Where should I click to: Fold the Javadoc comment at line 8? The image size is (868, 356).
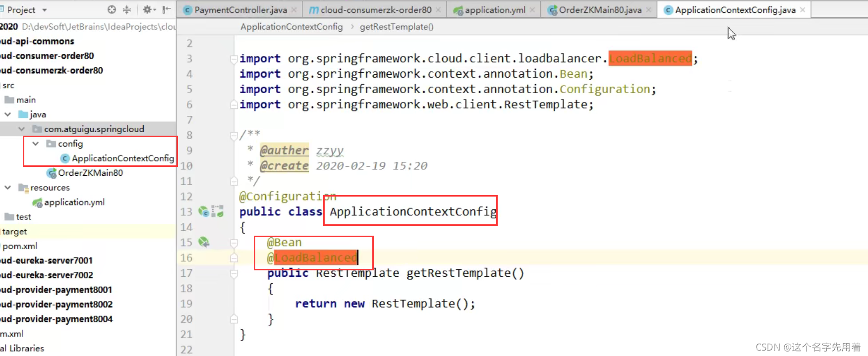[233, 135]
